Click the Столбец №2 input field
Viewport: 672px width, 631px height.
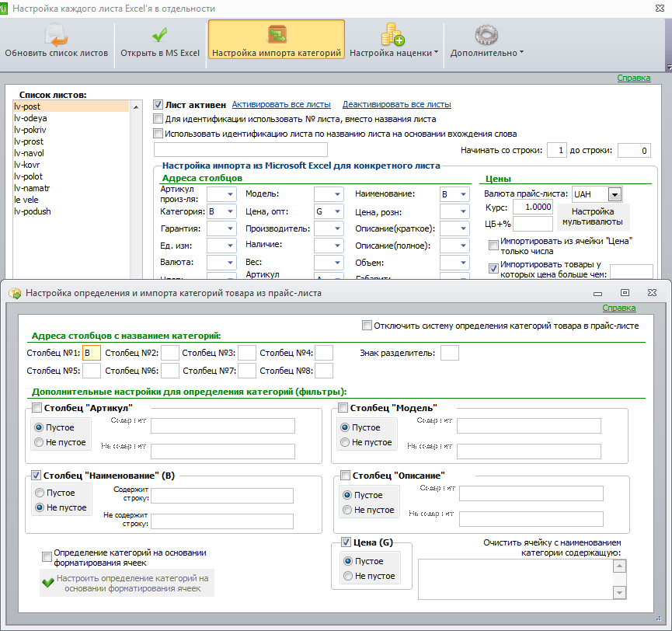pyautogui.click(x=170, y=354)
